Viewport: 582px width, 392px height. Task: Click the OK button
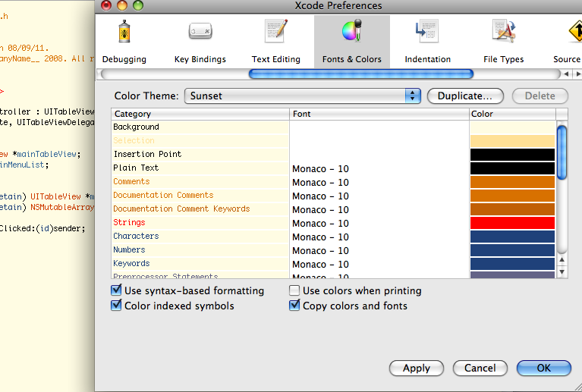click(544, 368)
